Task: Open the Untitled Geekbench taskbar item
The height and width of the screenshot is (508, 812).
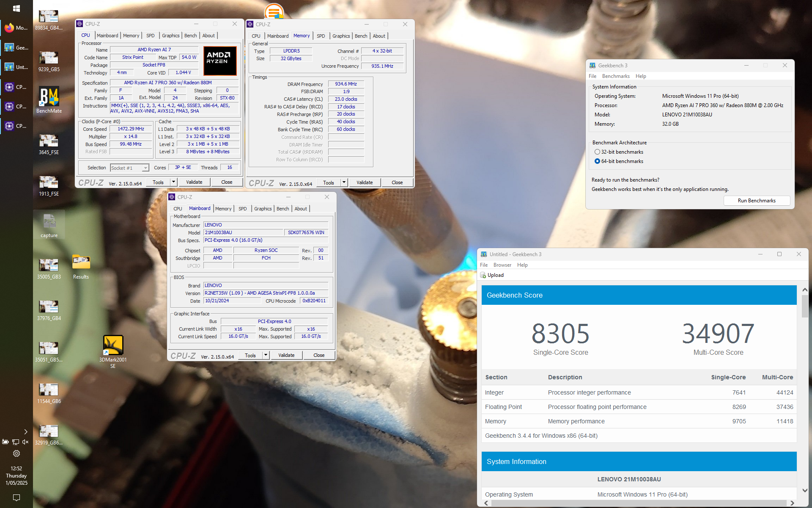Action: pyautogui.click(x=16, y=67)
